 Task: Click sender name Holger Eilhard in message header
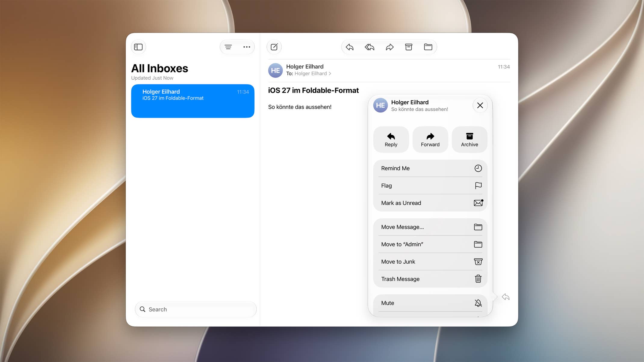pos(305,66)
